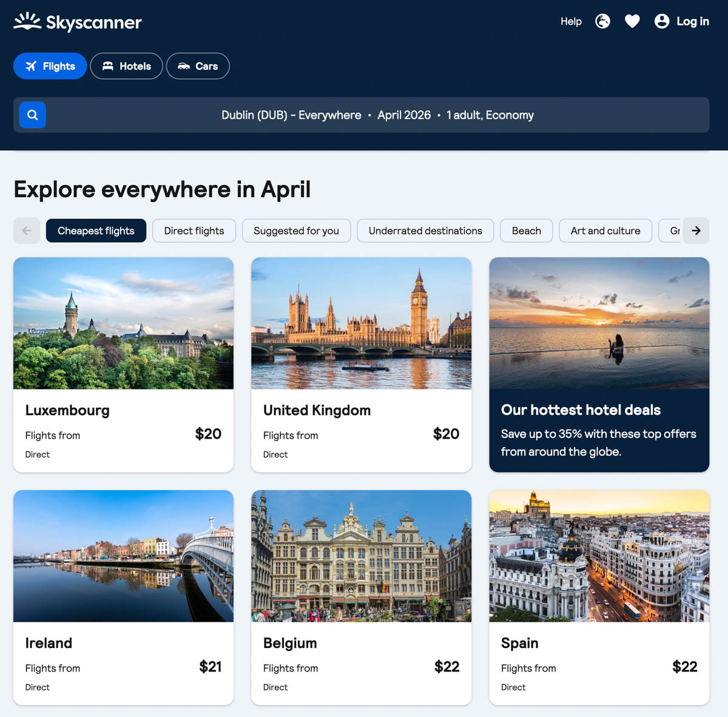728x717 pixels.
Task: Open the Cars tab
Action: tap(198, 66)
